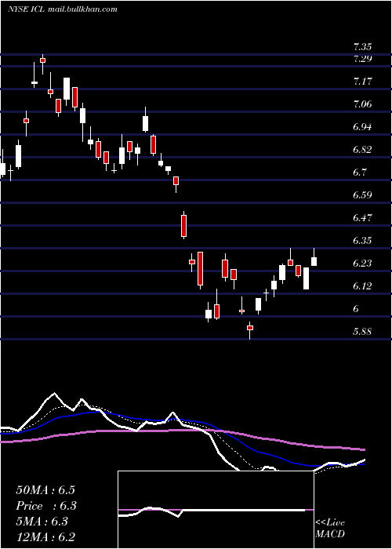Screen dimensions: 392x549
Task: Click the 7.06 price axis label
Action: point(362,104)
